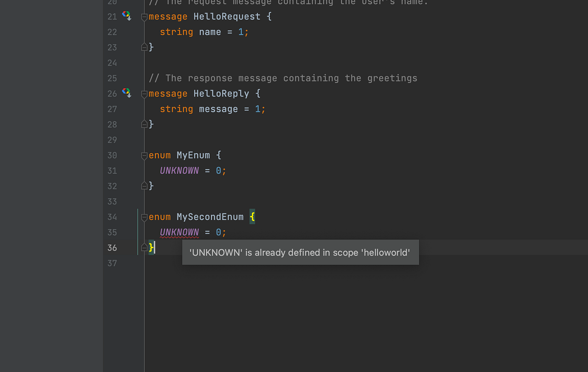This screenshot has height=372, width=588.
Task: Click the highlighted opening brace on line 34
Action: [x=252, y=217]
